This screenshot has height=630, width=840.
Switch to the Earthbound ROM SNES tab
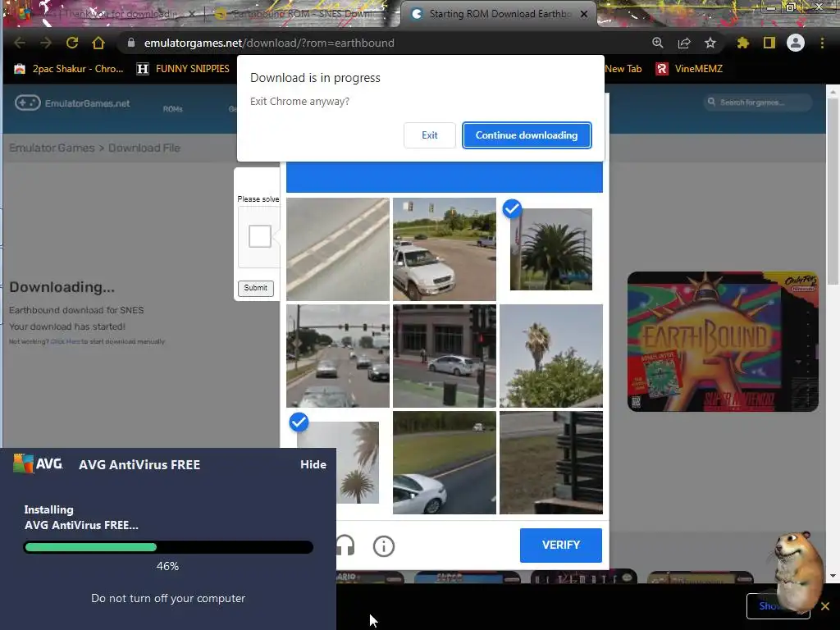pyautogui.click(x=302, y=14)
